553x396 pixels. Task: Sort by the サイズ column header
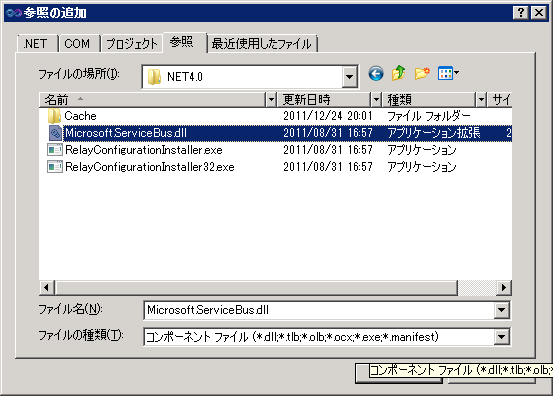click(500, 100)
